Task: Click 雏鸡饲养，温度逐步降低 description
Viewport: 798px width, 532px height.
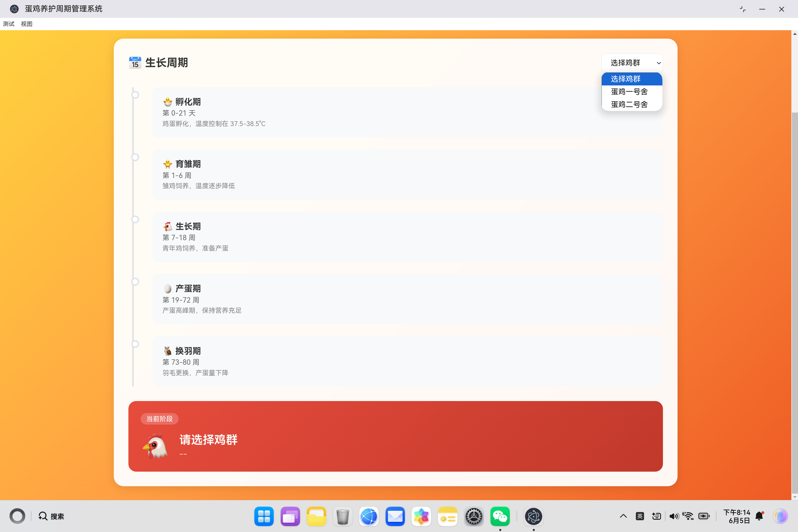Action: click(x=198, y=186)
